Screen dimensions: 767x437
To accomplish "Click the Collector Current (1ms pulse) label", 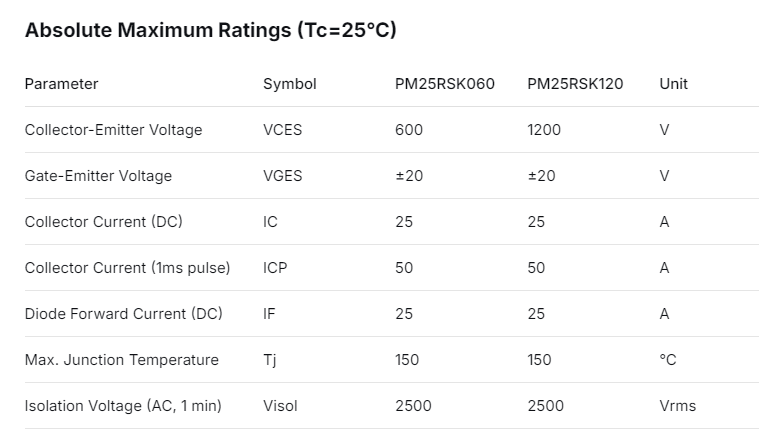I will tap(127, 268).
